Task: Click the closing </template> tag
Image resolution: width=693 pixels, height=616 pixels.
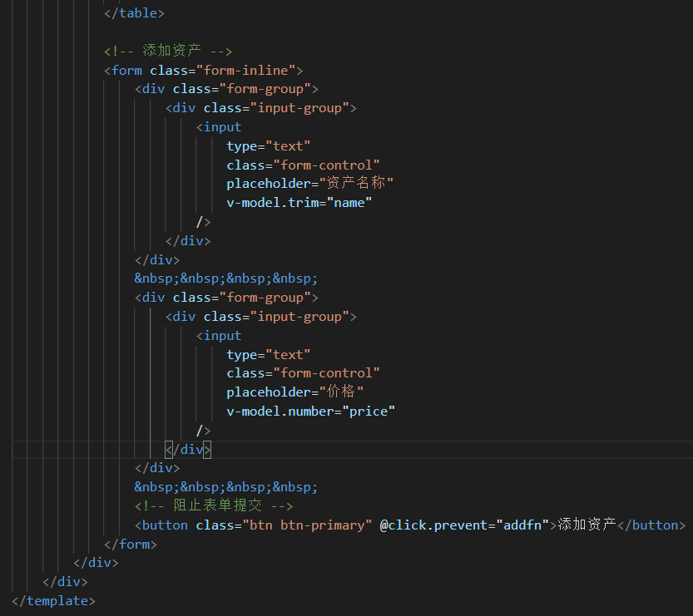Action: point(53,600)
